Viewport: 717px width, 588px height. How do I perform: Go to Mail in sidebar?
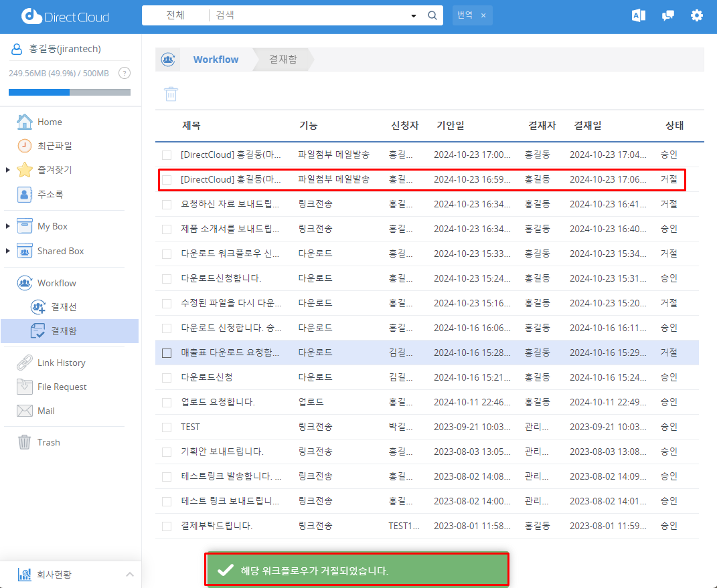[x=46, y=411]
